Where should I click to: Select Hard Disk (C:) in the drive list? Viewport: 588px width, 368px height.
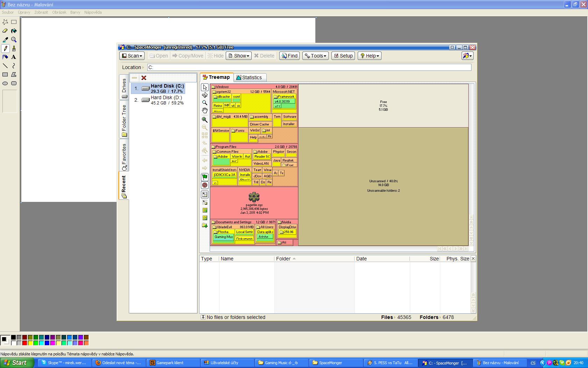[158, 88]
